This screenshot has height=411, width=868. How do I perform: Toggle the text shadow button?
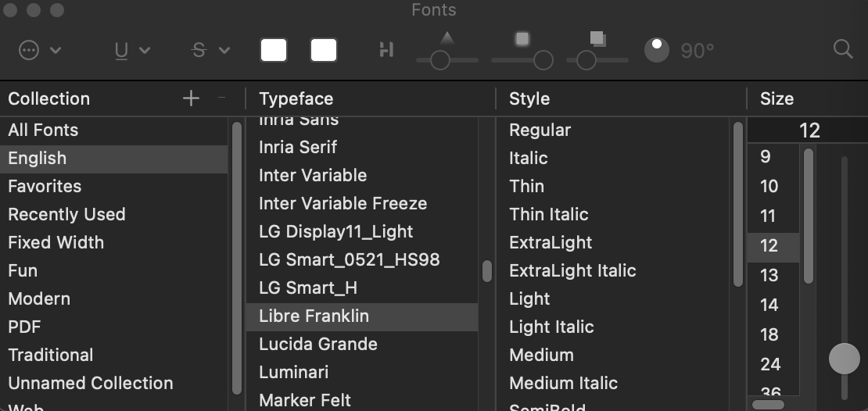(386, 50)
